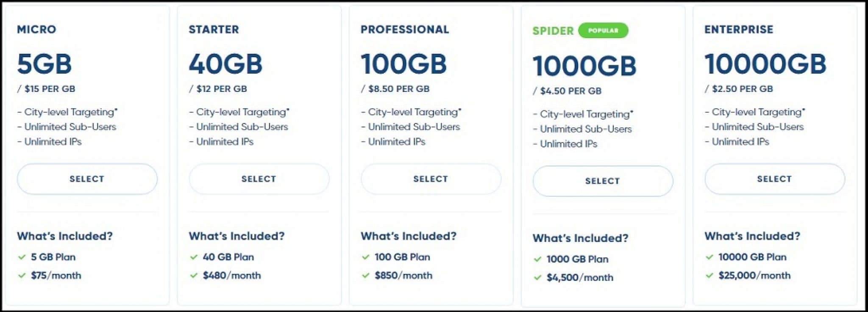
Task: Click checkmark icon beside $4,500/month
Action: 537,278
